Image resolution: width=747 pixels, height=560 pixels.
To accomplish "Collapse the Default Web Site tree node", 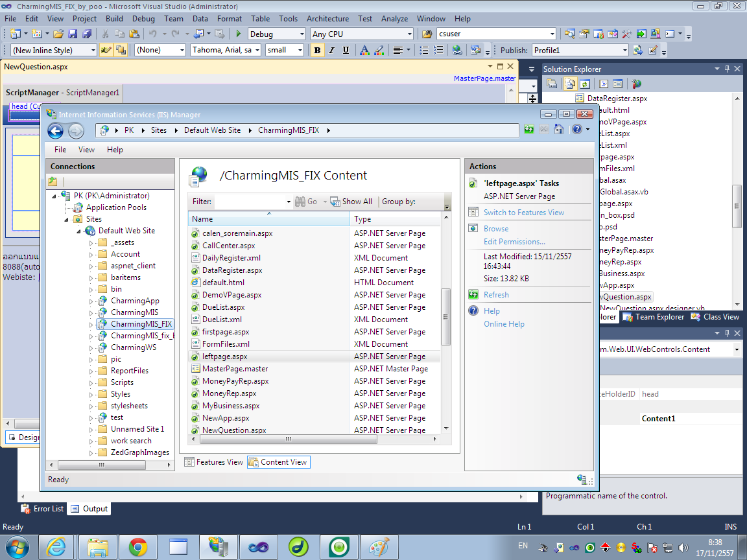I will click(x=78, y=231).
